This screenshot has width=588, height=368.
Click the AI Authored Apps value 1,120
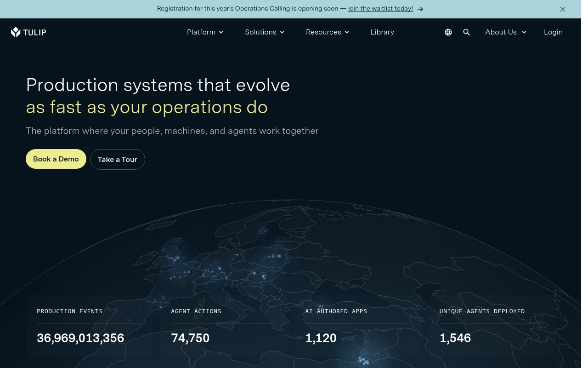321,338
